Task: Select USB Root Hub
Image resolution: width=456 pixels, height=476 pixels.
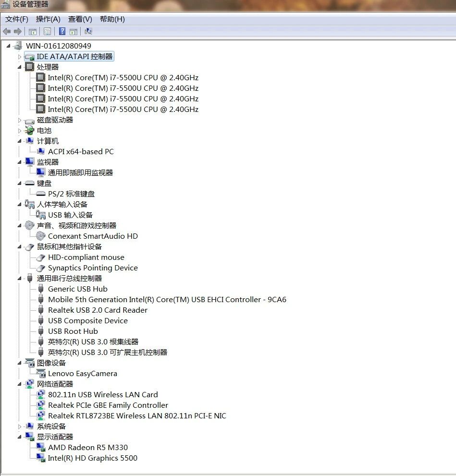Action: 73,331
